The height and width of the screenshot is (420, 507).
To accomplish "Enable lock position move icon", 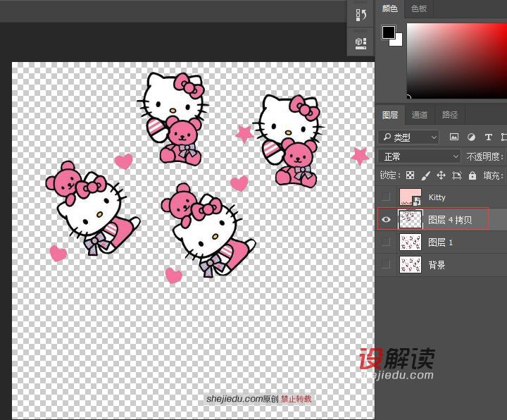I will 441,175.
